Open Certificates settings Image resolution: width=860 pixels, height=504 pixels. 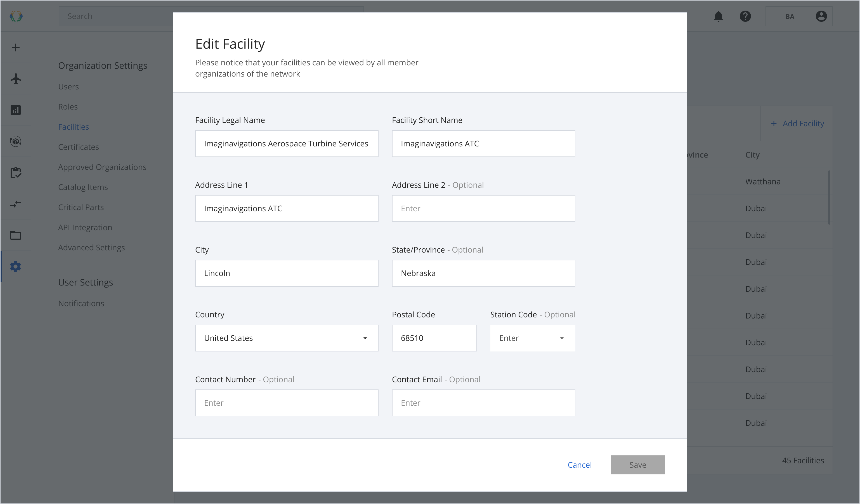pyautogui.click(x=79, y=147)
